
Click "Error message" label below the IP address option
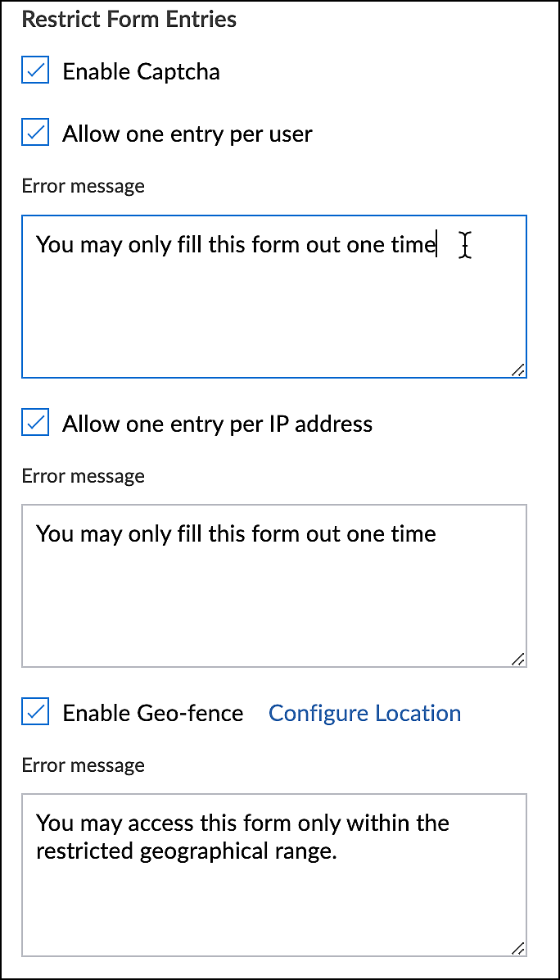click(x=83, y=476)
